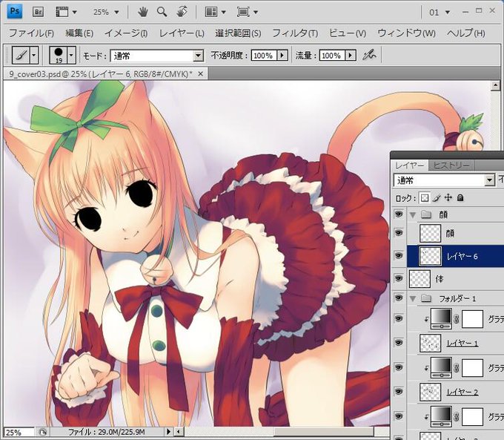504x440 pixels.
Task: Open the ウィンドウ(W) menu
Action: point(406,33)
